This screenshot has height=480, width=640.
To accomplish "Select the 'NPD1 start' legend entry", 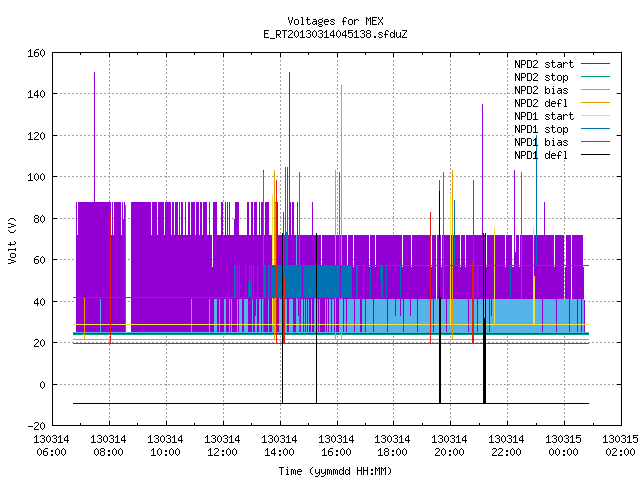I will click(x=544, y=116).
